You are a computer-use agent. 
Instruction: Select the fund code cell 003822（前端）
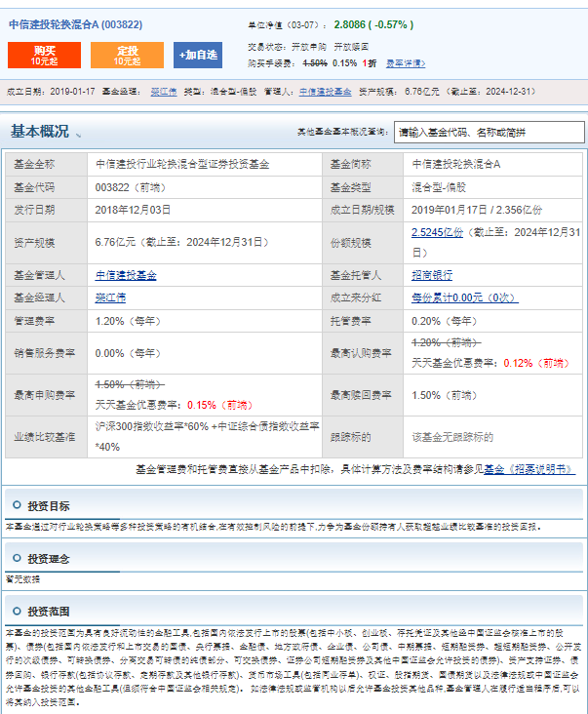130,187
